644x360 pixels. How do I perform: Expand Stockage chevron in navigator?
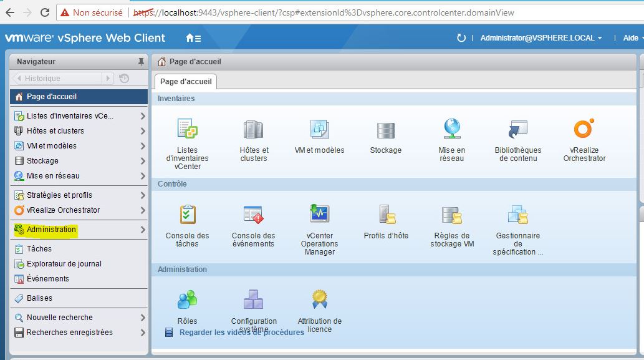tap(143, 161)
